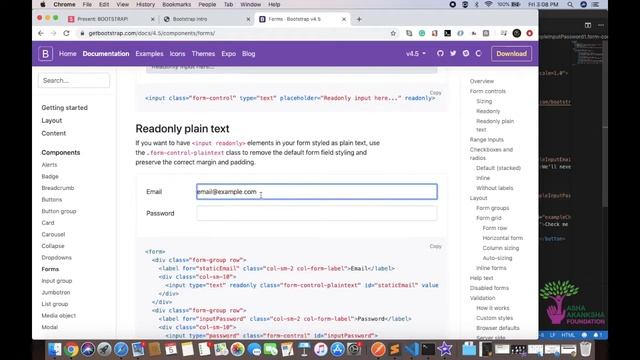Open Jumbotron in components sidebar

56,292
